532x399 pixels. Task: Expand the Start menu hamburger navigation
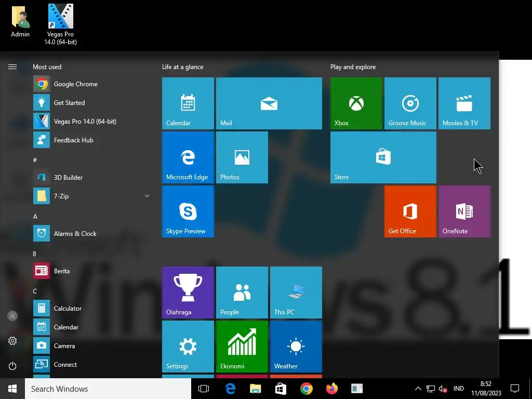click(x=12, y=67)
